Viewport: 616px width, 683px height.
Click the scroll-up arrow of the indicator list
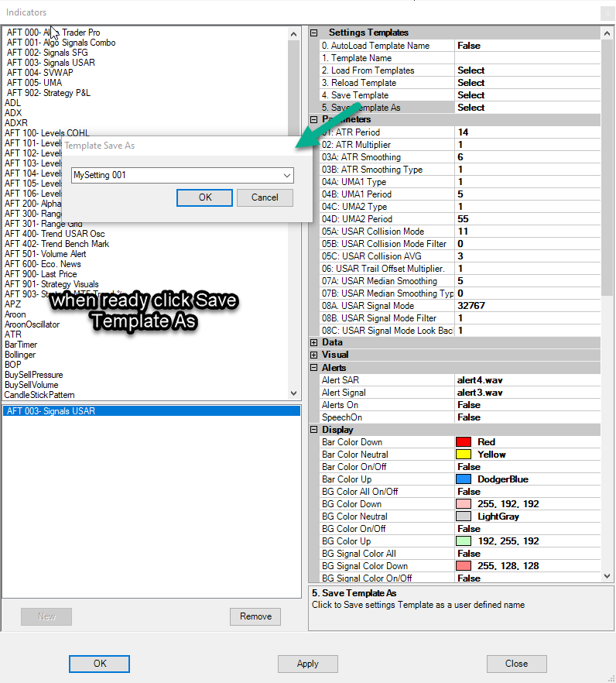click(293, 34)
